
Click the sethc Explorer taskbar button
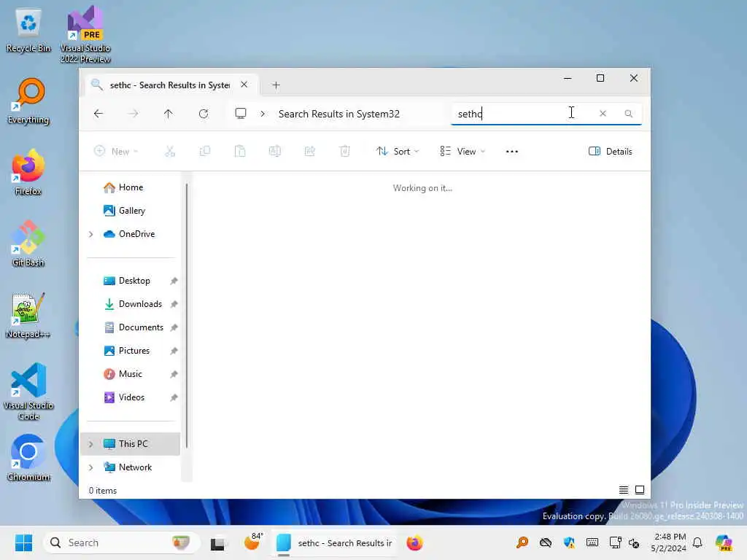point(334,542)
